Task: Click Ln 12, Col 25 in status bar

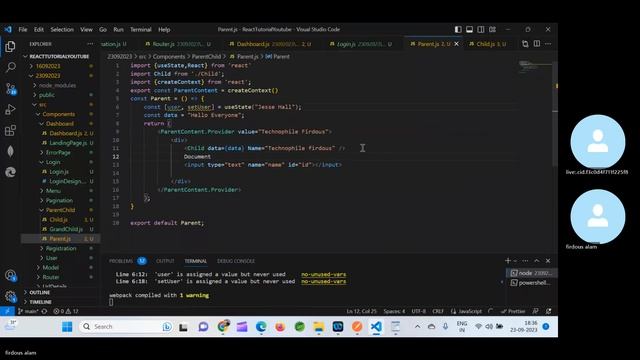Action: tap(362, 311)
